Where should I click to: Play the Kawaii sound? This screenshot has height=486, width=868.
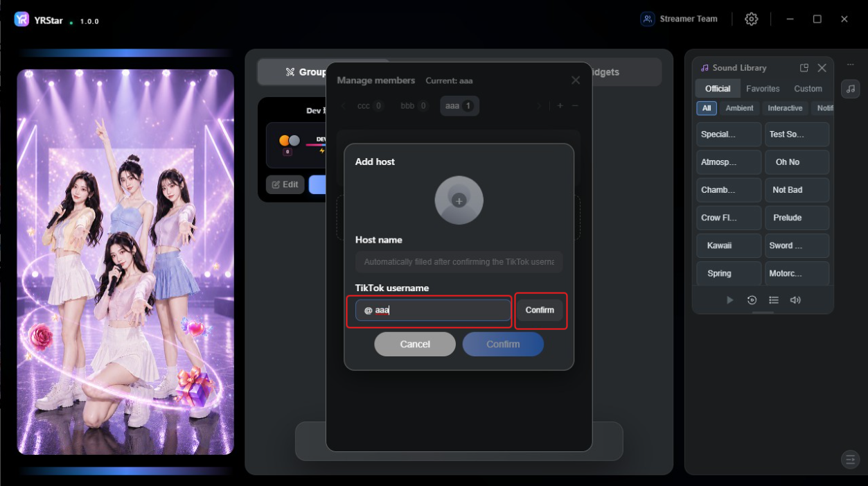(729, 245)
